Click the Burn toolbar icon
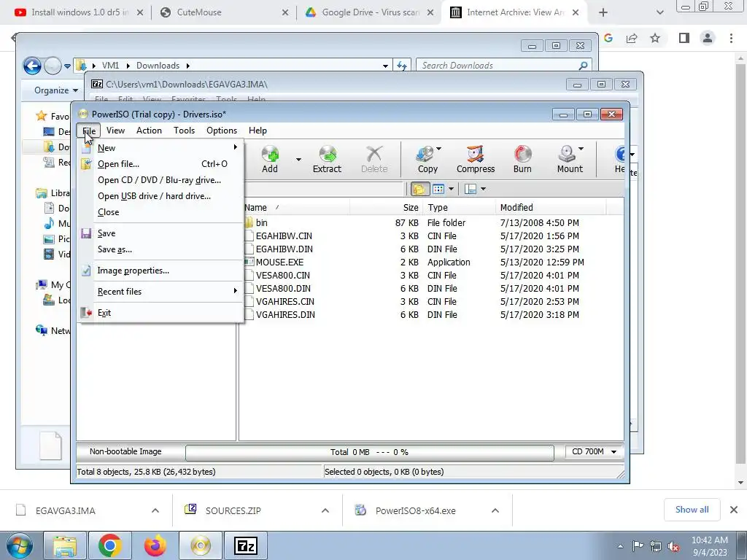The width and height of the screenshot is (747, 560). [x=522, y=160]
